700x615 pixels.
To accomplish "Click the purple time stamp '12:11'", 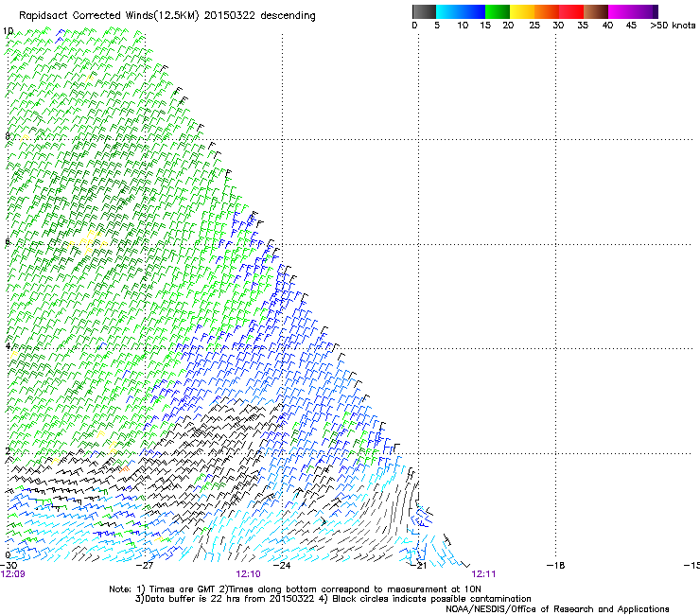I will [x=483, y=574].
